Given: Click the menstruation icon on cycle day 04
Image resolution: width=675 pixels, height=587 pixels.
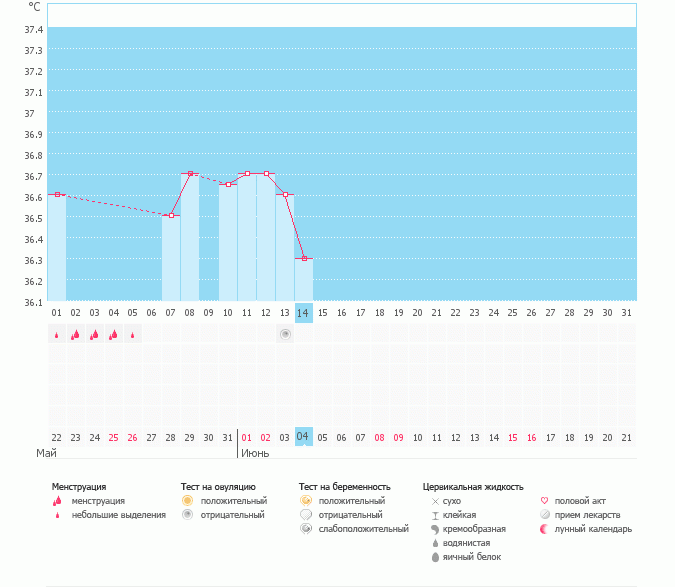Looking at the screenshot, I should point(113,335).
